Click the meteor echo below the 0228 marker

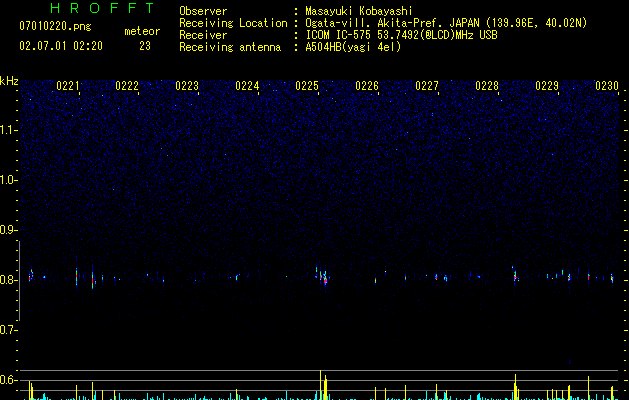coord(515,276)
